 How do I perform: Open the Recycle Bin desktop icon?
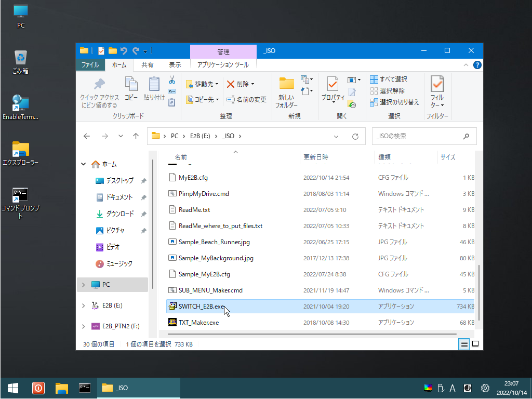(21, 62)
